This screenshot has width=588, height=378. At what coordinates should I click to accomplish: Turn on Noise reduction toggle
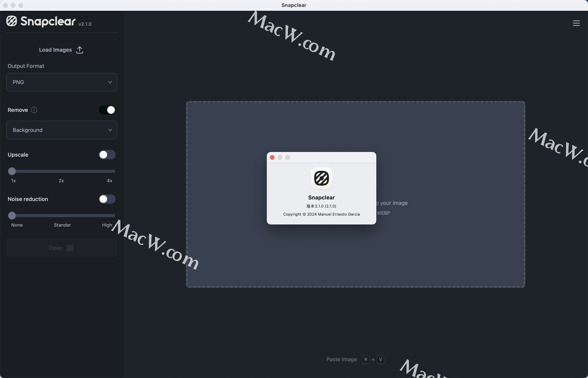(x=107, y=199)
